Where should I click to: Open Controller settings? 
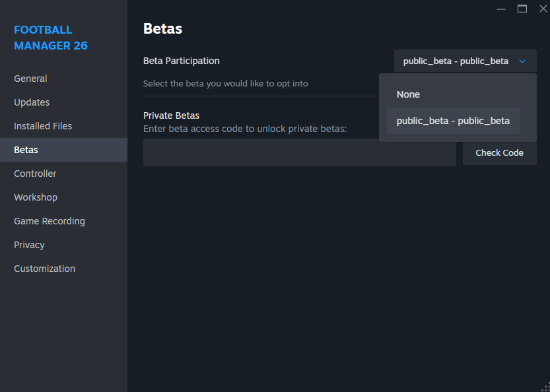(x=35, y=174)
